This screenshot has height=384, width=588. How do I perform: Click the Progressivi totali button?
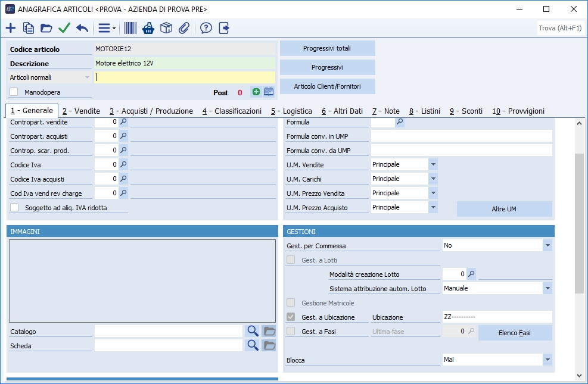point(327,48)
